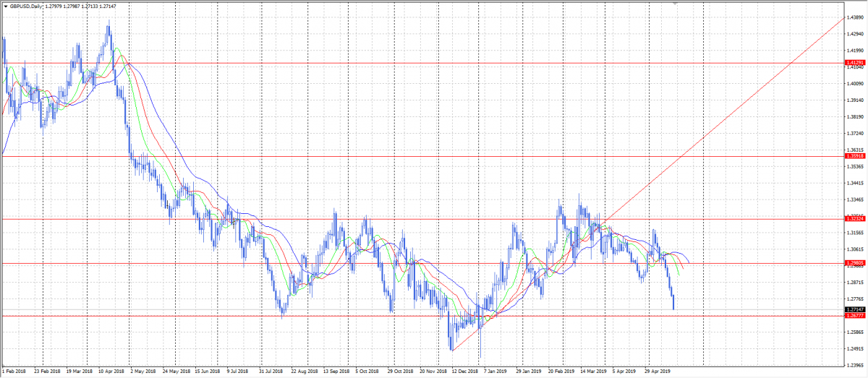Select the 1.29805 horizontal line price tag
The height and width of the screenshot is (378, 868).
coord(856,263)
